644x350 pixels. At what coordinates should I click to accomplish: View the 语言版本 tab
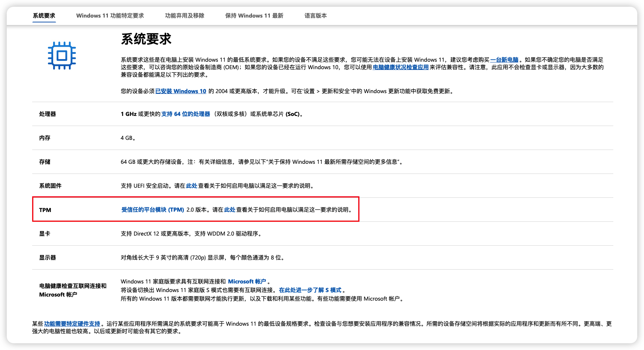pyautogui.click(x=316, y=15)
